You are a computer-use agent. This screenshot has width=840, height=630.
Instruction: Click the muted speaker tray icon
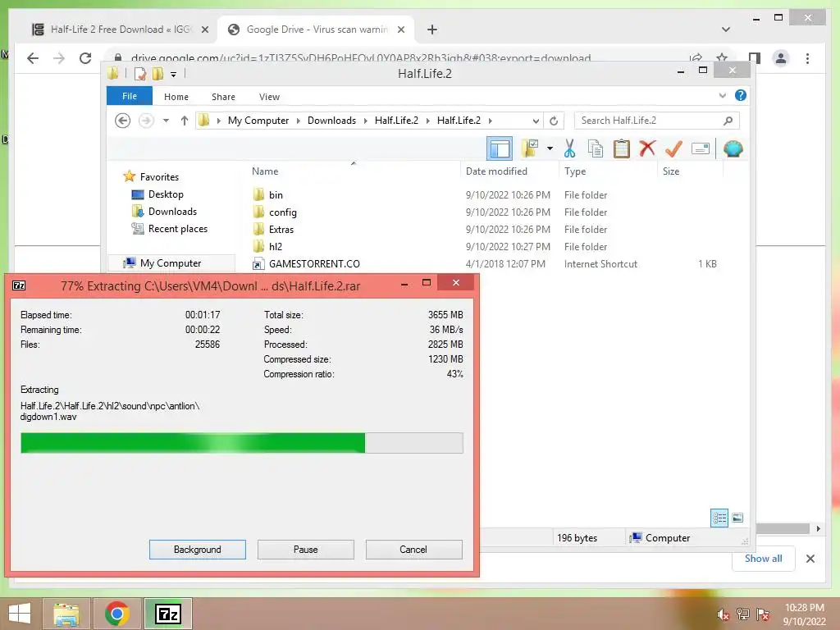point(724,614)
